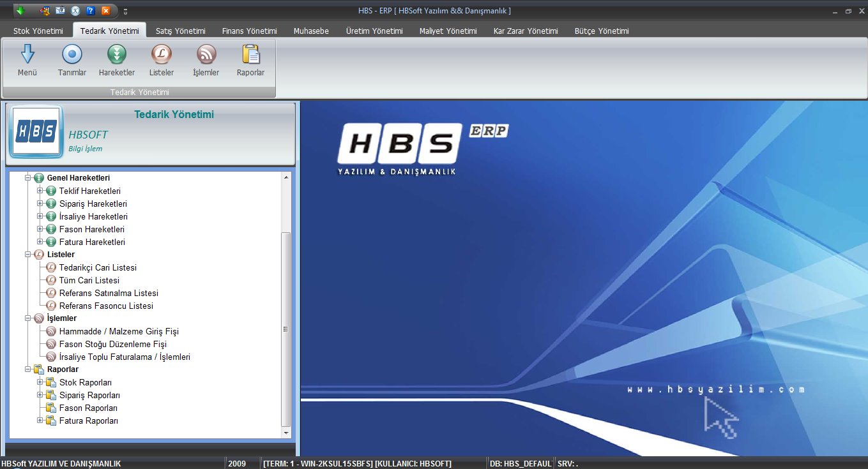Screen dimensions: 868x469
Task: Click the icon beside Tedarikçi Cari Listesi
Action: point(52,268)
